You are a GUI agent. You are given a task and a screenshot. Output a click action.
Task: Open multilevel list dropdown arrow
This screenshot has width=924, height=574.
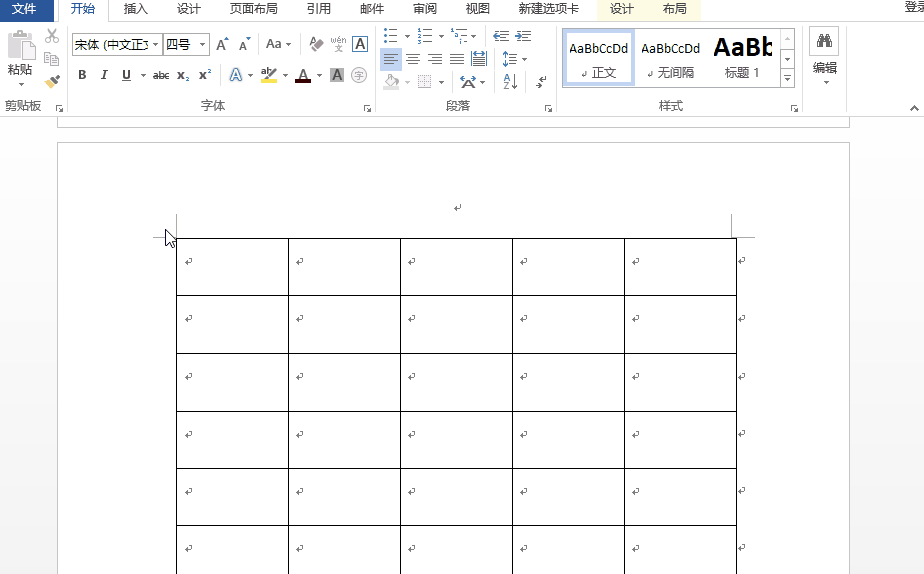click(474, 36)
